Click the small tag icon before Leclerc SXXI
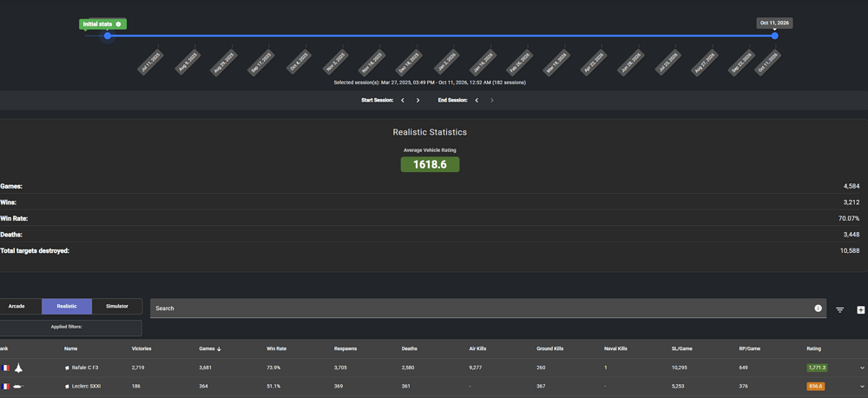The image size is (868, 398). 67,387
